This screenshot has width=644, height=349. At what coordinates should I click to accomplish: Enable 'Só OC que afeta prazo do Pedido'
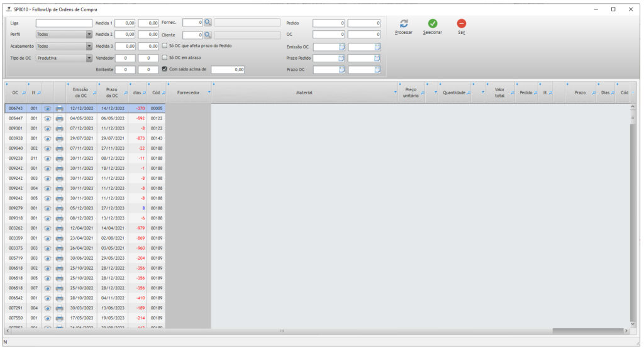coord(165,46)
